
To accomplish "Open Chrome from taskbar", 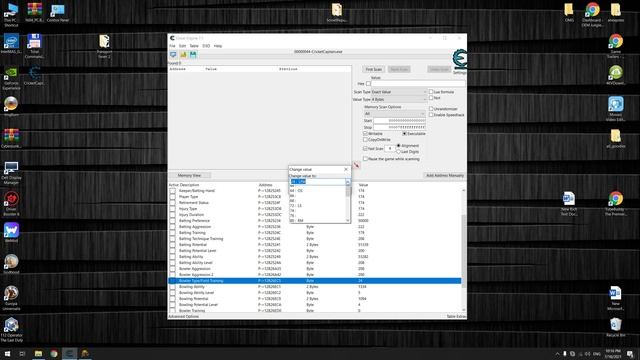I will tap(53, 353).
